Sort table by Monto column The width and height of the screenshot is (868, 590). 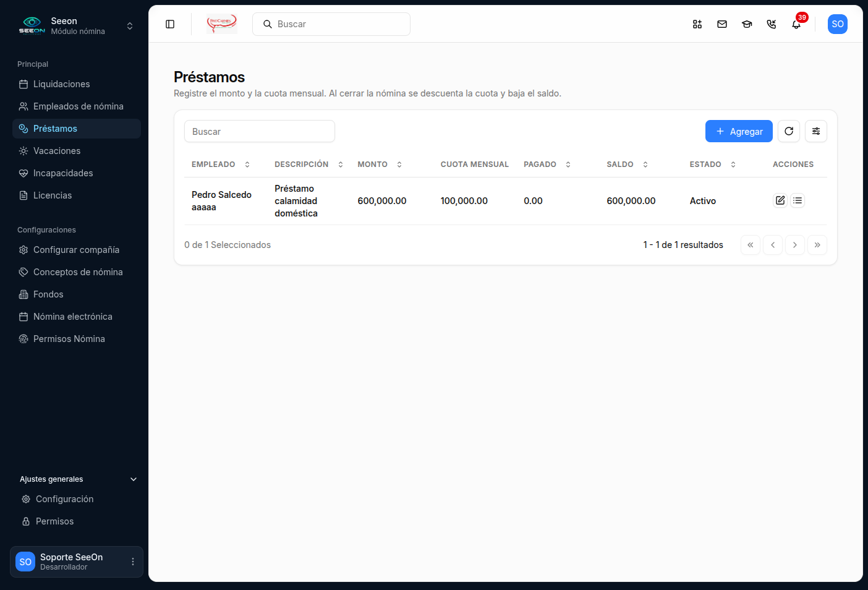(x=380, y=165)
